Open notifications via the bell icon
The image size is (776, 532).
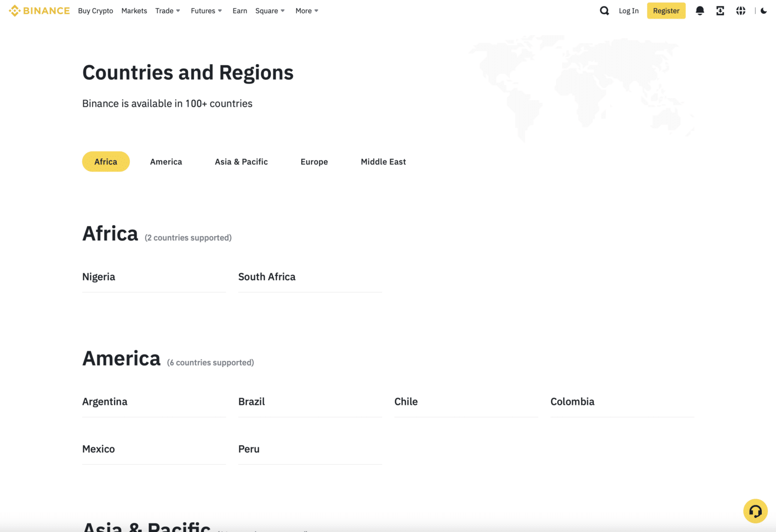point(700,11)
